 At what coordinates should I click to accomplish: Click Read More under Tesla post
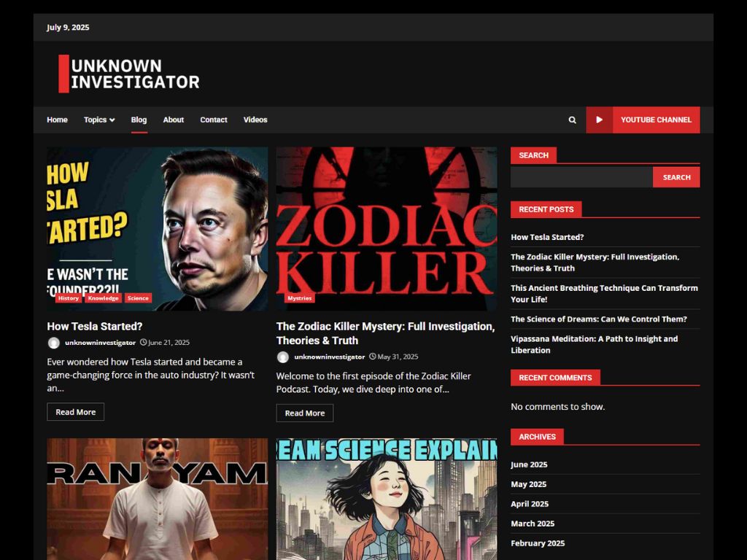click(75, 413)
